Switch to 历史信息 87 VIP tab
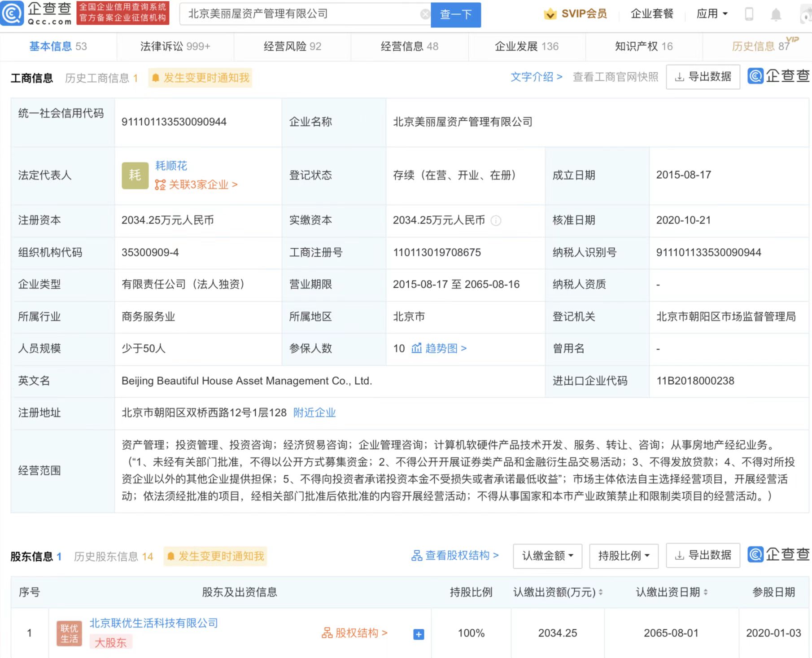 point(761,46)
